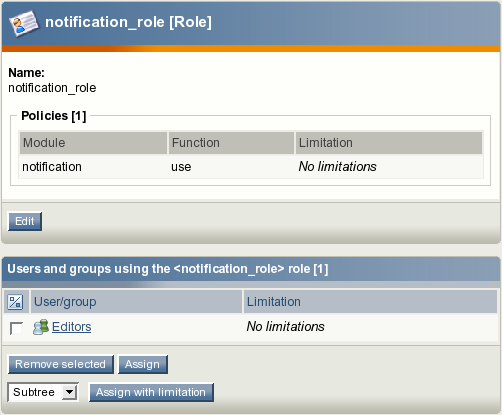
Task: Click the Edit role button
Action: pyautogui.click(x=25, y=221)
